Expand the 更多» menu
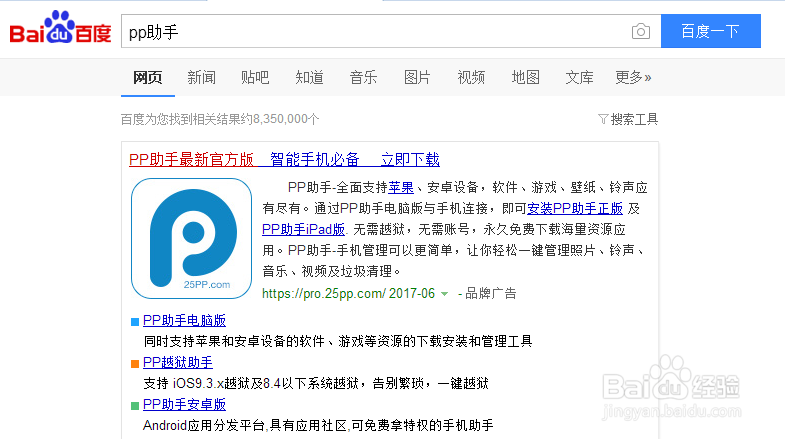The width and height of the screenshot is (785, 439). pos(633,77)
